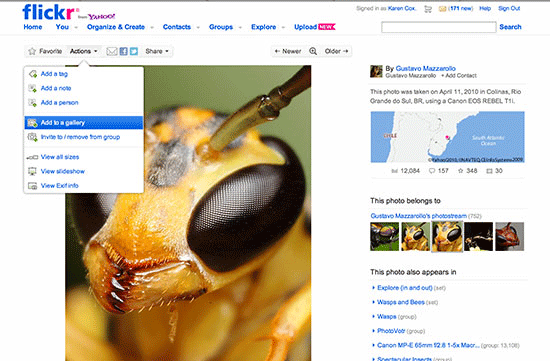Screen dimensions: 550x361
Task: Open the Help link
Action: (485, 8)
